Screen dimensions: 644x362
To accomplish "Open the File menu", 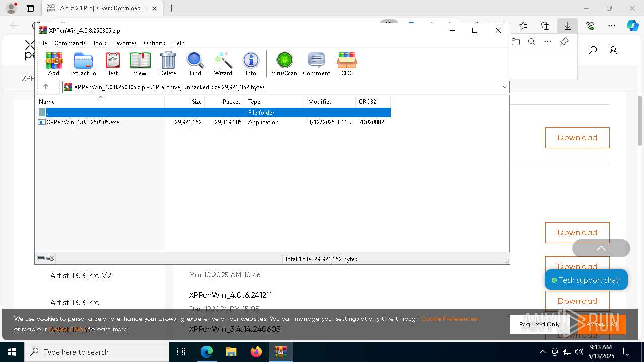I will [43, 43].
